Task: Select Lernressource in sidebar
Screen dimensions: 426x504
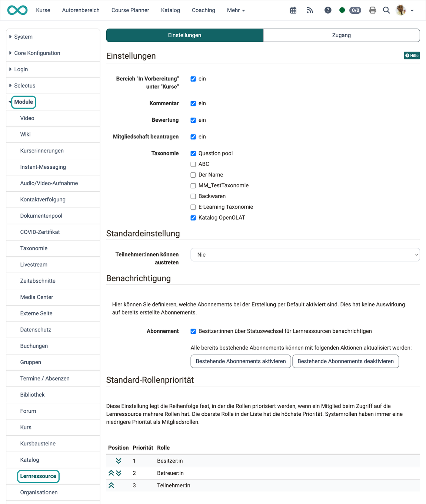Action: [53, 477]
